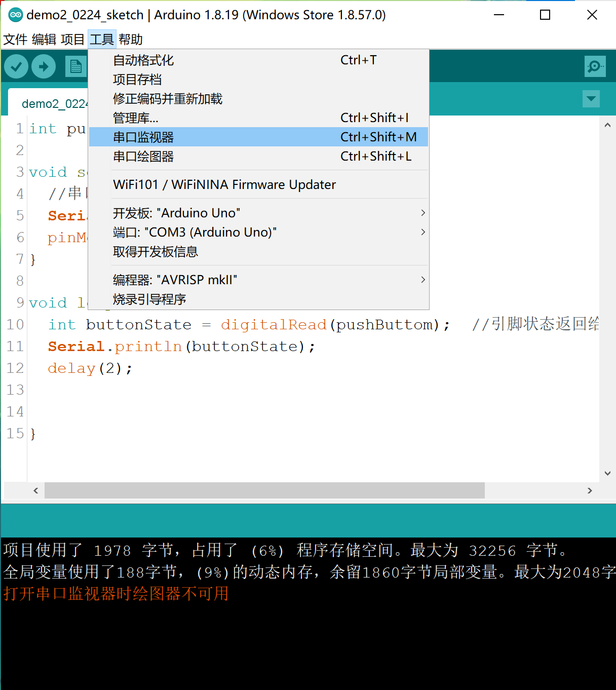Select 自动格式化 in the menu
616x690 pixels.
coord(258,60)
